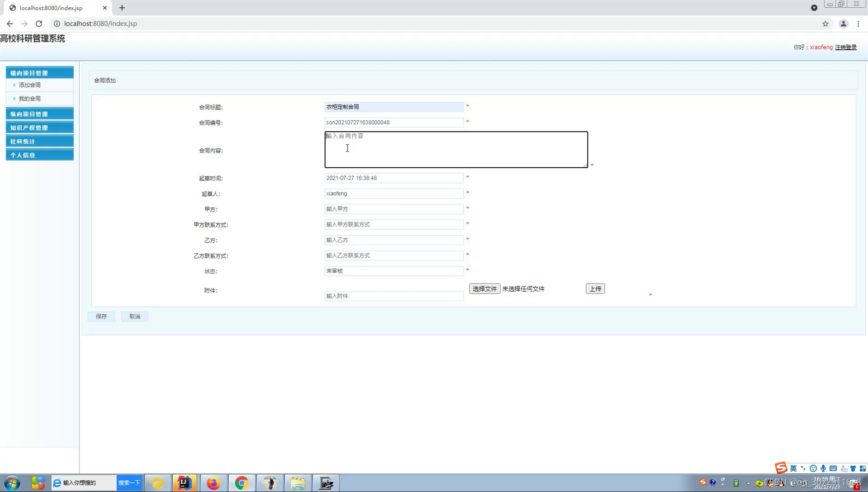Click the 输入附件 input field

[394, 296]
